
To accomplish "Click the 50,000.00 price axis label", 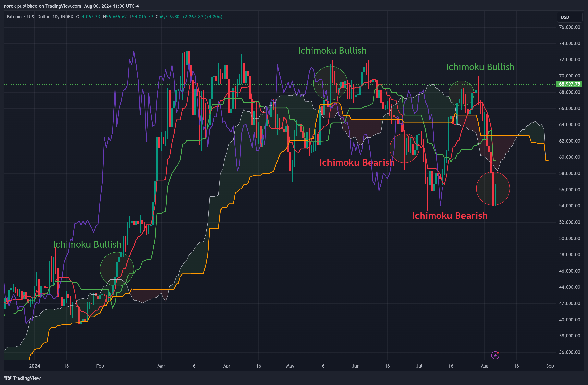I will coord(570,238).
